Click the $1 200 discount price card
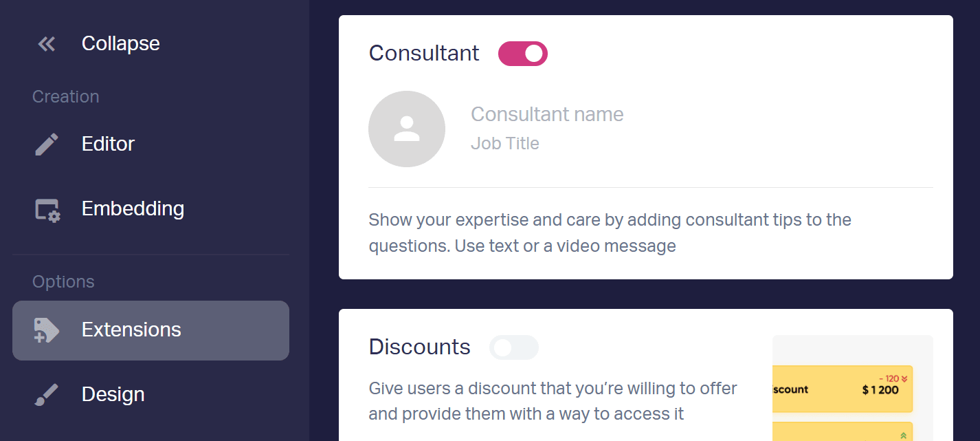 pos(843,389)
